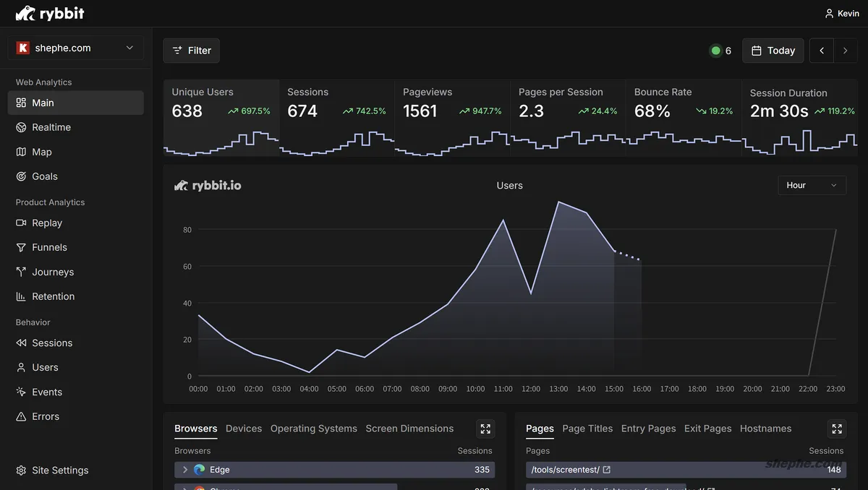Screen dimensions: 868x490
Task: Expand the Pages panel to fullscreen
Action: [836, 428]
